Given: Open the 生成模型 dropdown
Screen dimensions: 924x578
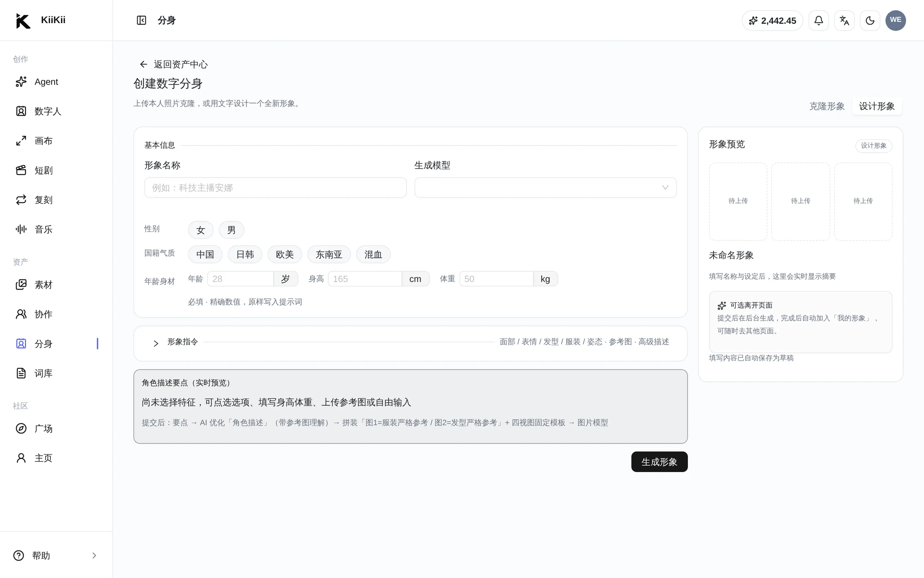Looking at the screenshot, I should [545, 187].
